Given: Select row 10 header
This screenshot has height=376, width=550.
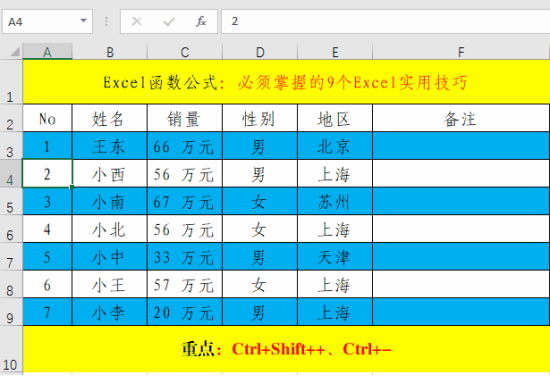Looking at the screenshot, I should pyautogui.click(x=11, y=349).
